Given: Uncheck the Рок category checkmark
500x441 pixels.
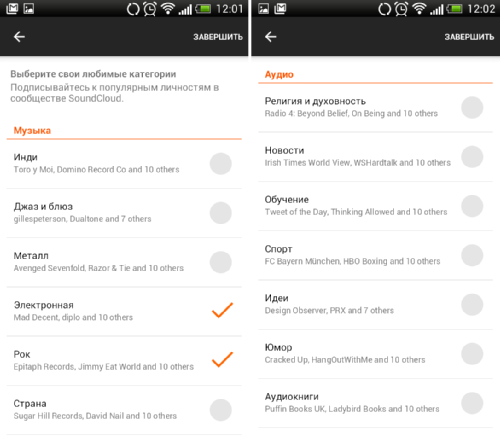Looking at the screenshot, I should coord(222,359).
